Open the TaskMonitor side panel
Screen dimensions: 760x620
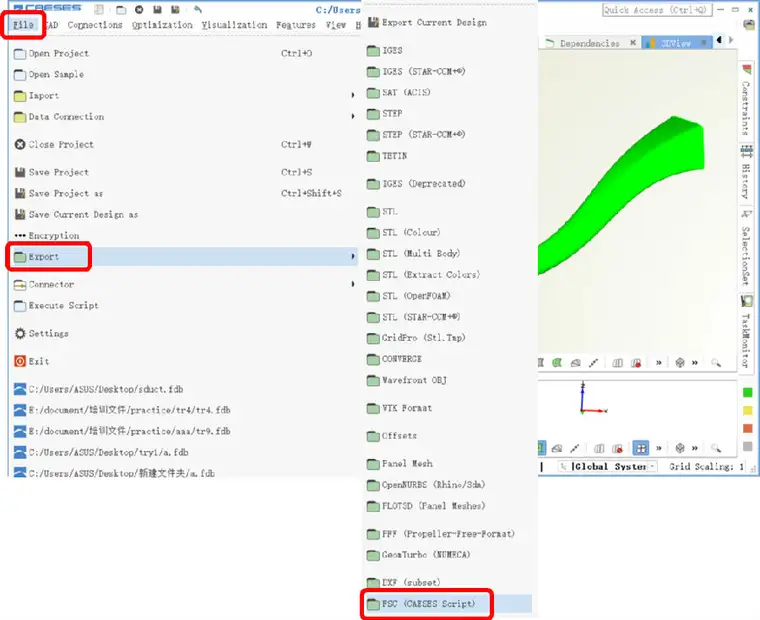point(746,332)
